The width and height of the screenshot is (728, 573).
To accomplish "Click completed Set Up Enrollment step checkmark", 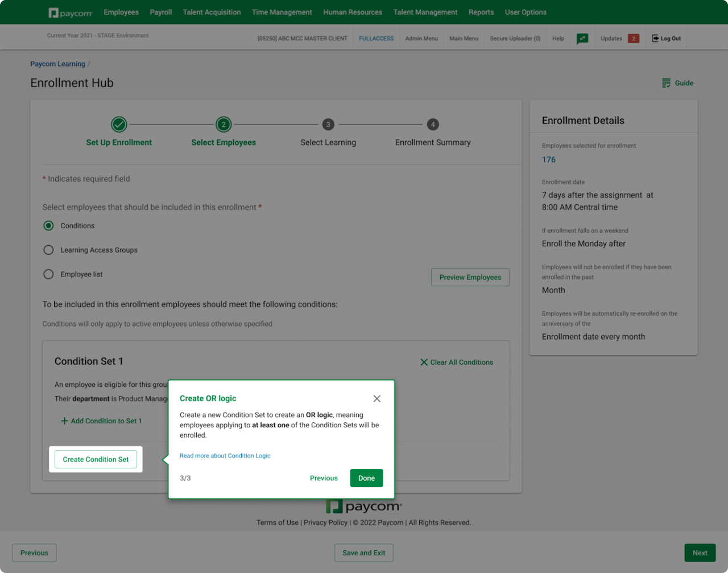I will pyautogui.click(x=119, y=124).
